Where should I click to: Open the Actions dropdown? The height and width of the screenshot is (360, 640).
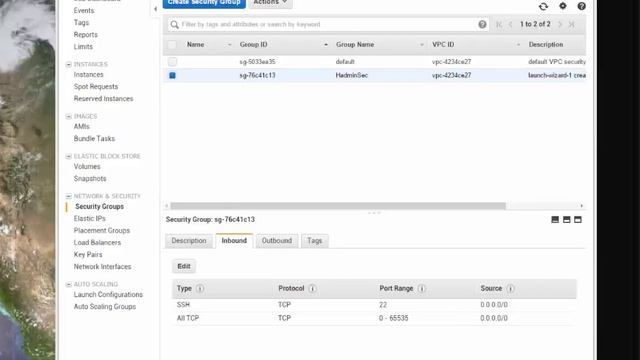pyautogui.click(x=270, y=3)
